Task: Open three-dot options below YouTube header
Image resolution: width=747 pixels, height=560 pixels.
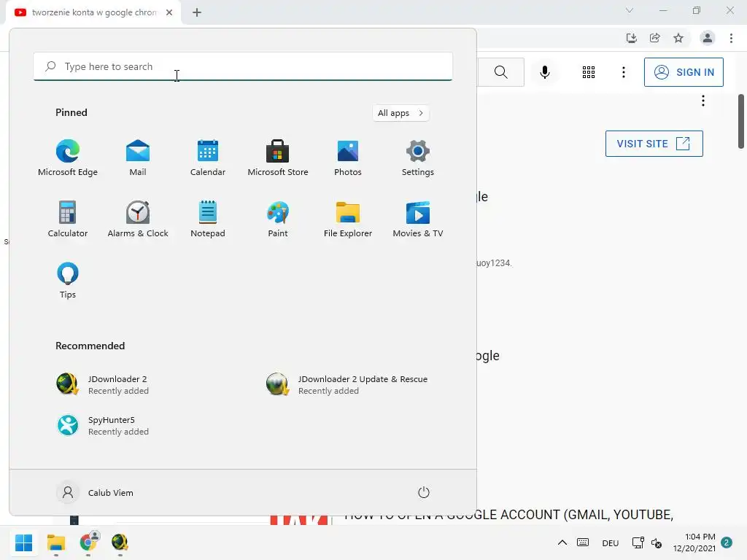Action: pyautogui.click(x=703, y=101)
